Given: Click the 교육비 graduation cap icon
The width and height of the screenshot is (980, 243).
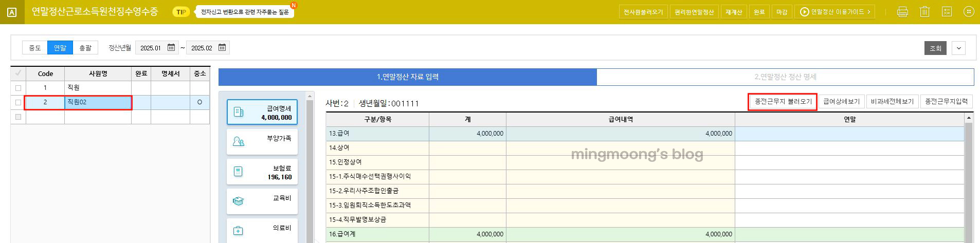Looking at the screenshot, I should (x=238, y=201).
